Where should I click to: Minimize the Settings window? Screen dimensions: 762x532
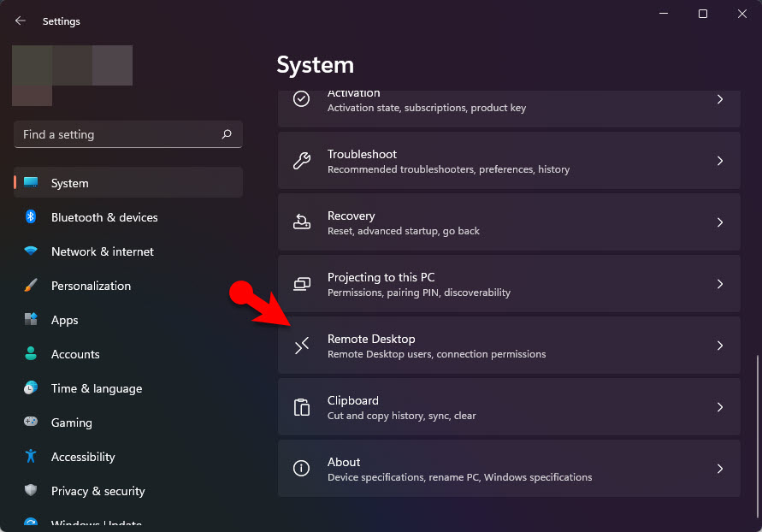(x=664, y=14)
